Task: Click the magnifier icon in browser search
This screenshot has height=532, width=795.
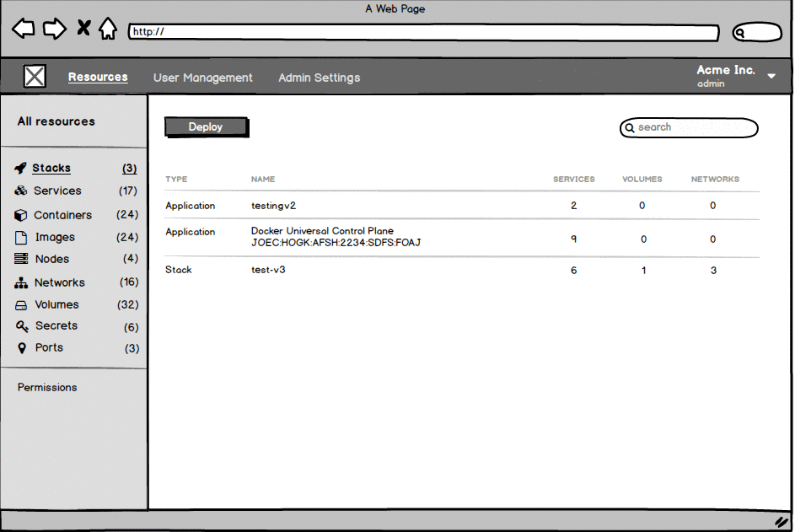Action: point(740,34)
